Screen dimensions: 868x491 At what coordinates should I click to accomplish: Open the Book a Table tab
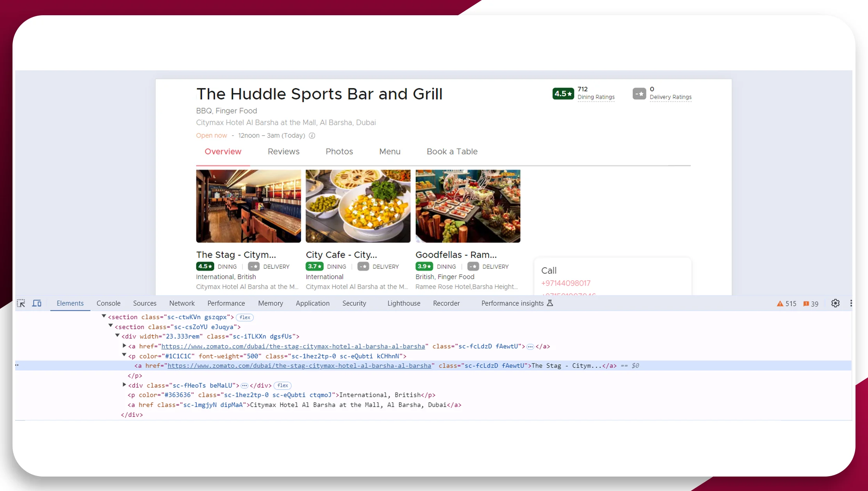[452, 152]
